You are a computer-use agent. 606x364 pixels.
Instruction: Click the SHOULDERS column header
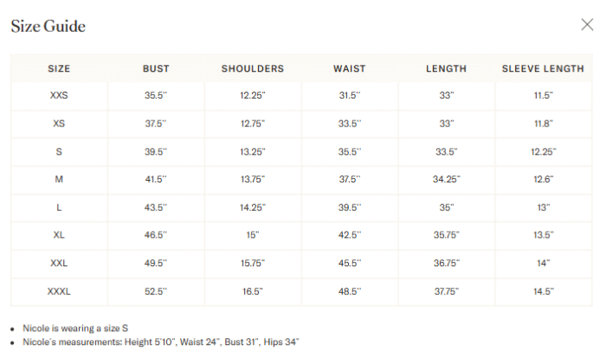(253, 68)
